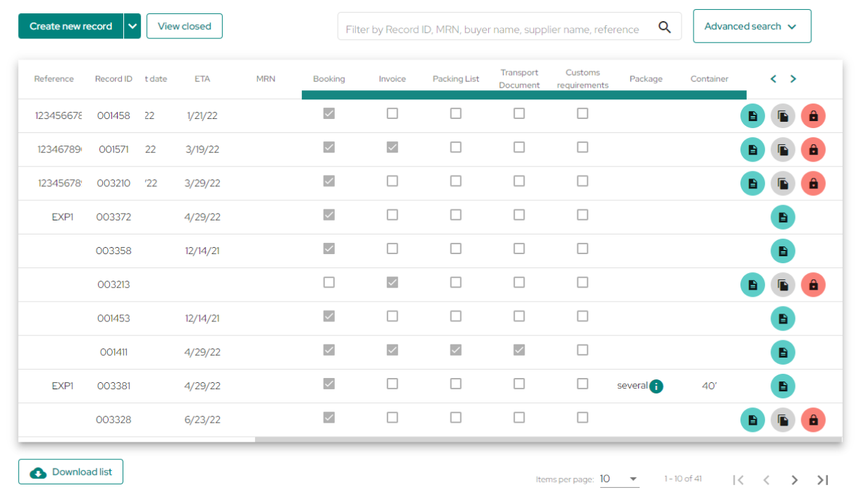Screen dimensions: 863x504
Task: Click the red lock icon for record 003213
Action: [x=813, y=285]
